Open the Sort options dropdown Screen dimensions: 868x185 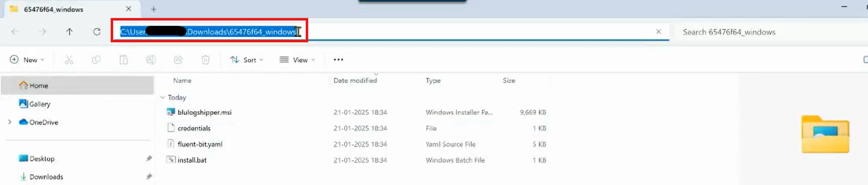pyautogui.click(x=247, y=60)
